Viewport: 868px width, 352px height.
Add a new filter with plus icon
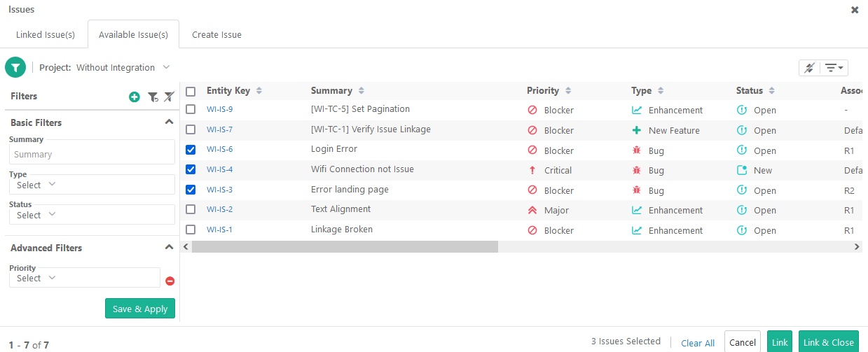(135, 97)
